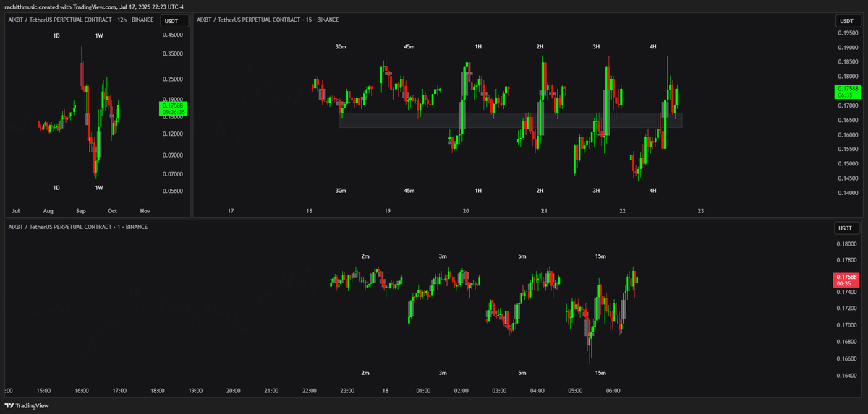The height and width of the screenshot is (414, 868).
Task: Click the 3m label below the candles
Action: pos(443,373)
